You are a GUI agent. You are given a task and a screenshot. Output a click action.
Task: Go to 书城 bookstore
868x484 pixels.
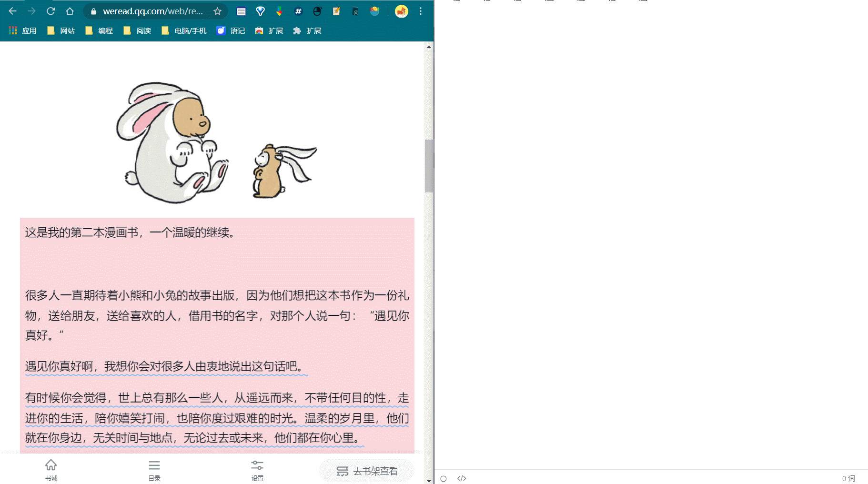pos(51,470)
